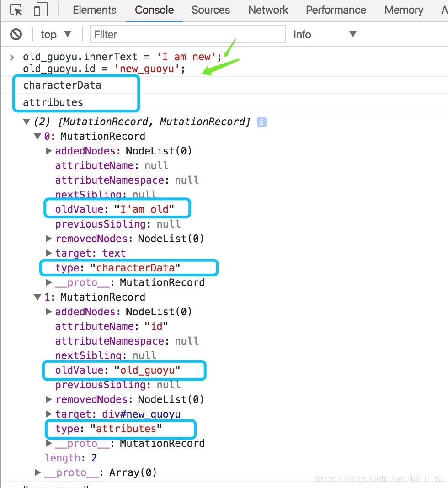448x488 pixels.
Task: Clear the console with the ban icon
Action: point(16,34)
